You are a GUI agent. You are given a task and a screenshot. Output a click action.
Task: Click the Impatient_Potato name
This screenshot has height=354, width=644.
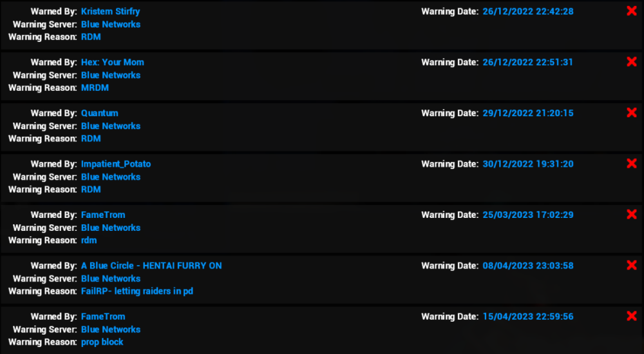click(116, 164)
